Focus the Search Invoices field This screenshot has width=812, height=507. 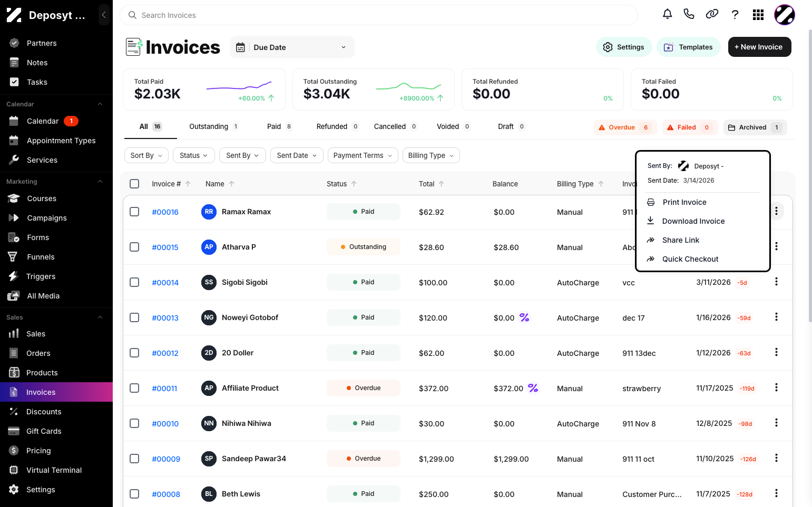pos(378,15)
